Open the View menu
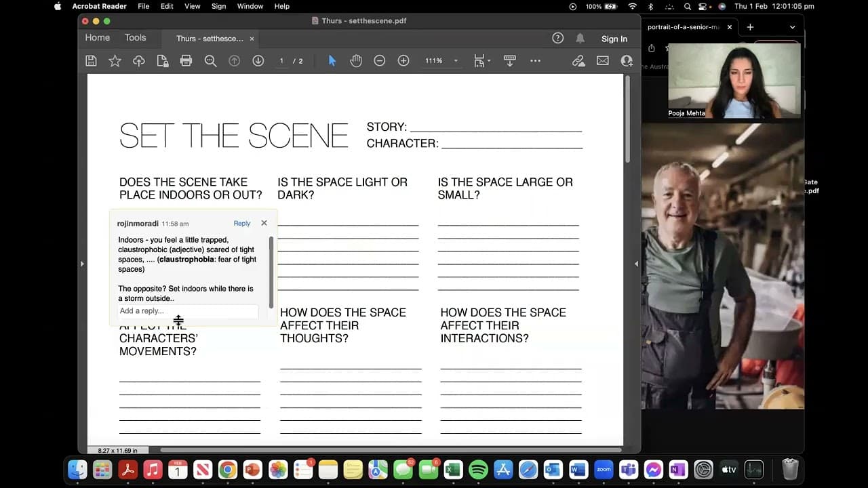Image resolution: width=868 pixels, height=488 pixels. click(x=193, y=6)
